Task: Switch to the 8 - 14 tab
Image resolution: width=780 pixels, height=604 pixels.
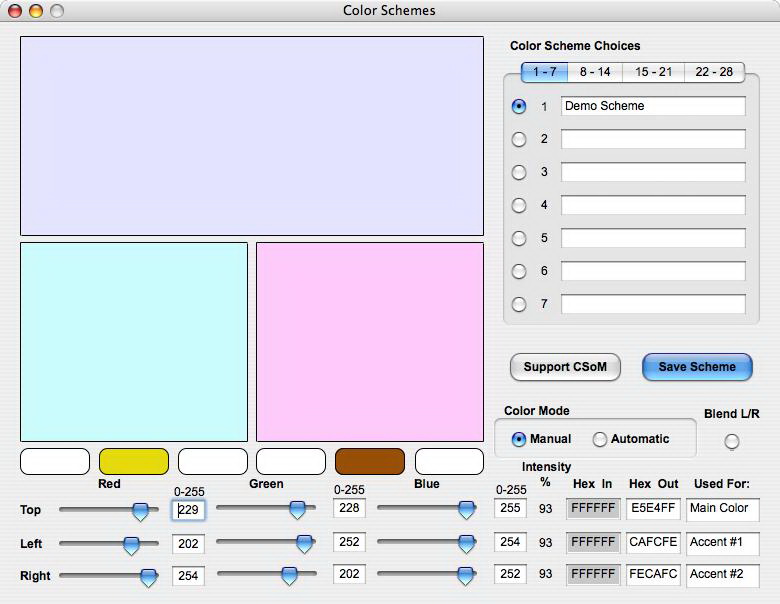Action: (x=595, y=72)
